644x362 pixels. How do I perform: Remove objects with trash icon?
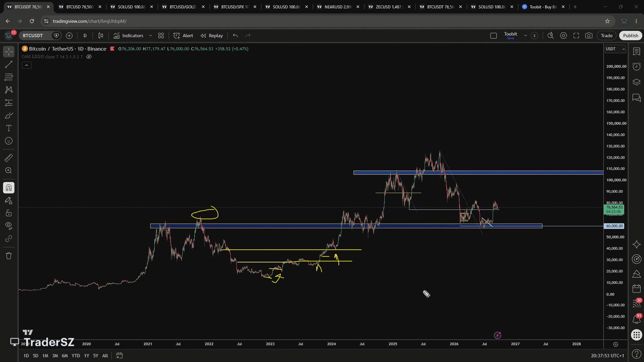[9, 256]
